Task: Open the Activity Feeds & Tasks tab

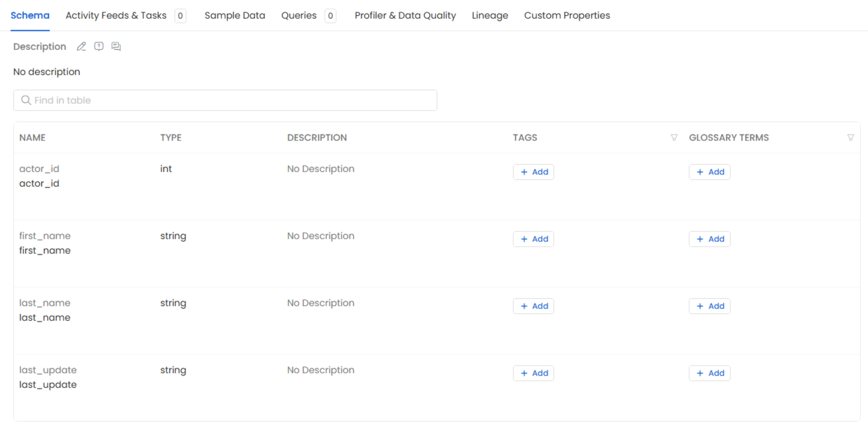Action: click(116, 16)
